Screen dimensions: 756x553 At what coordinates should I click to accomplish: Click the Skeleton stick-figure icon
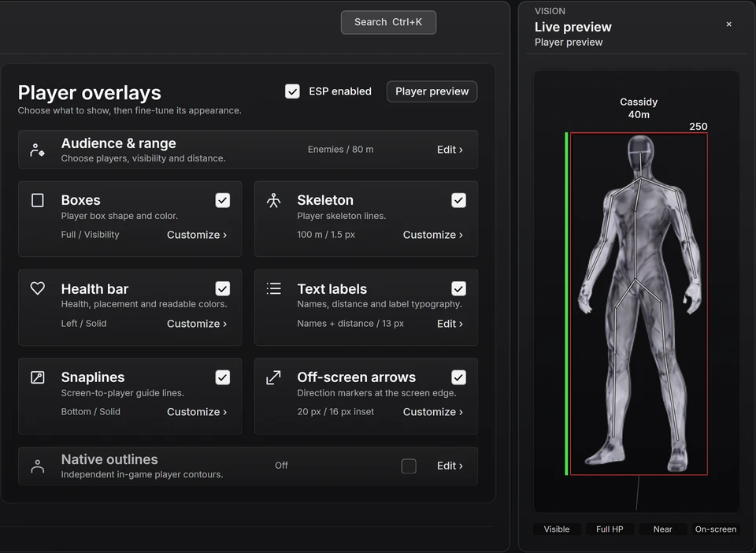click(273, 200)
